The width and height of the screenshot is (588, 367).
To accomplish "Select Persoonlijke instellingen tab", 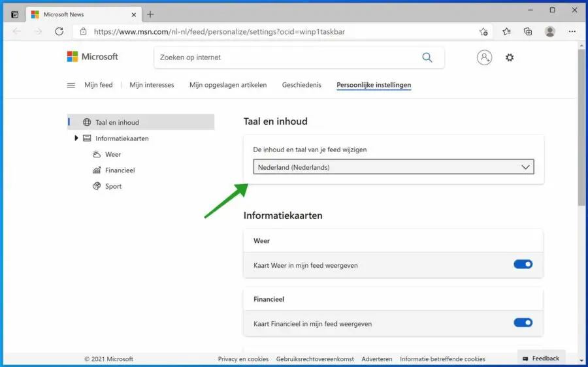I will click(x=374, y=85).
